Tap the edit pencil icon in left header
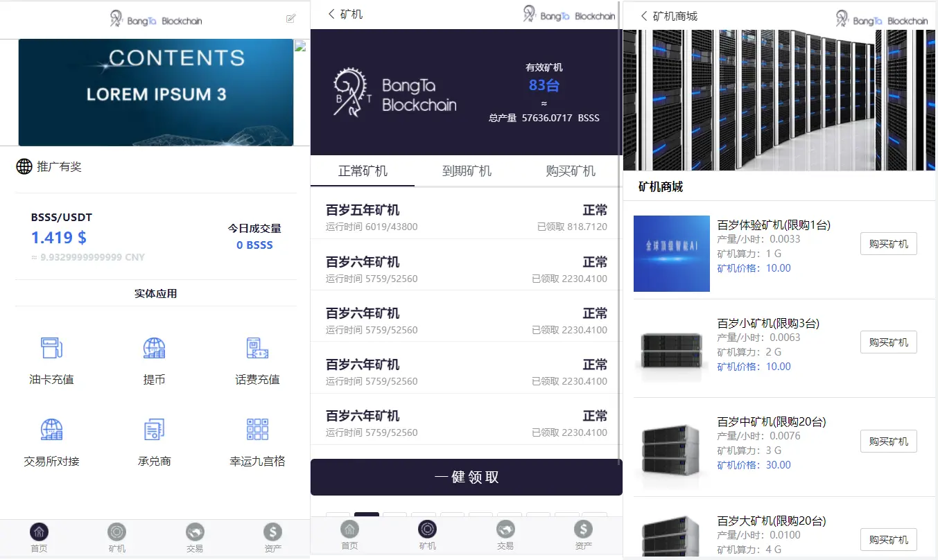The image size is (938, 560). click(x=290, y=19)
